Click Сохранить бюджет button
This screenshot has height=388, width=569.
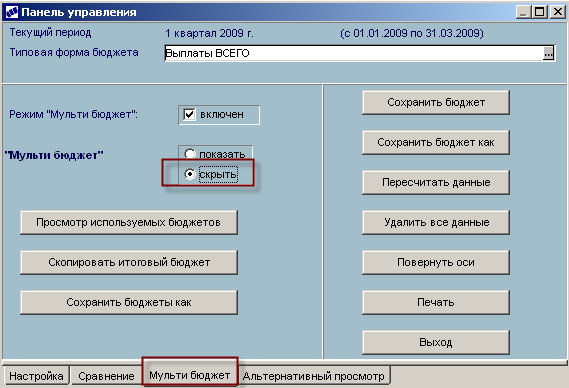[436, 102]
